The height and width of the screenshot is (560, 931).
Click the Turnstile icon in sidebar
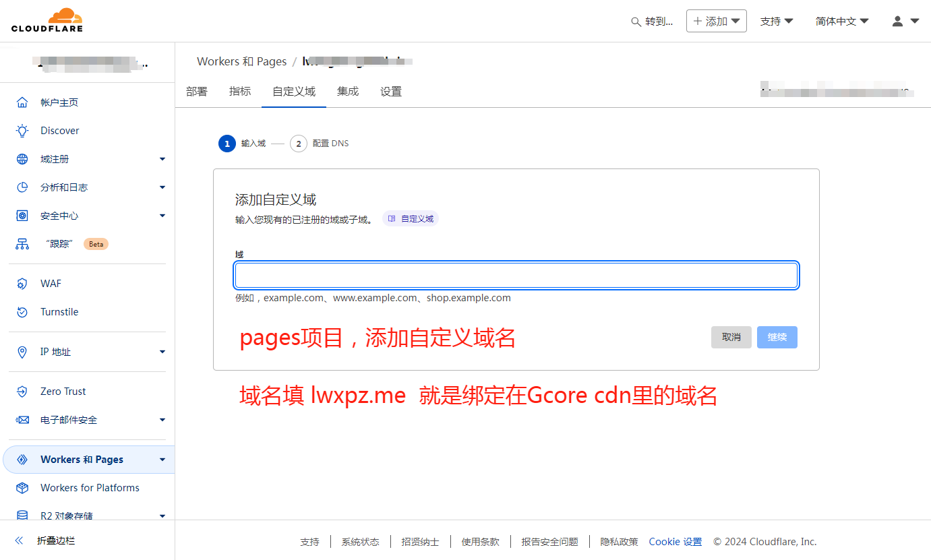pyautogui.click(x=22, y=312)
